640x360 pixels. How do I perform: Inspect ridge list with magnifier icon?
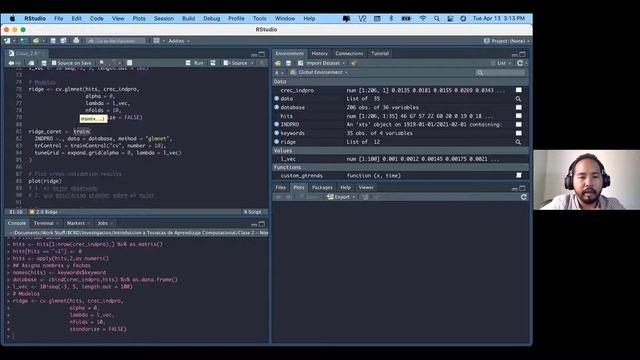518,142
